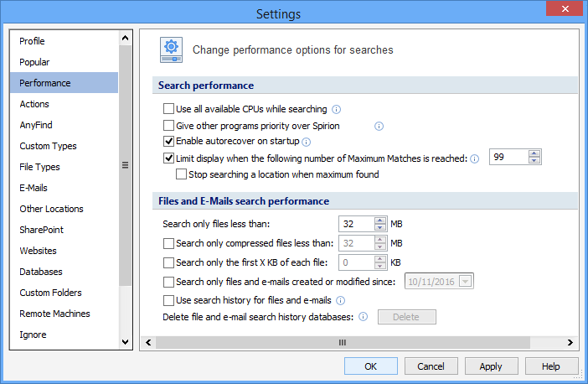The width and height of the screenshot is (588, 384).
Task: Decrease the 'Search only files less than' MB value
Action: 379,228
